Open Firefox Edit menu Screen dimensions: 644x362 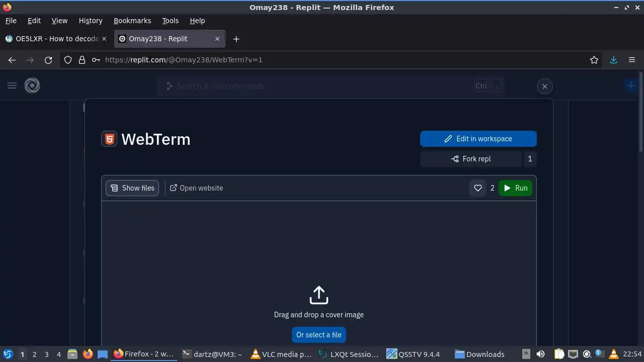(x=34, y=21)
